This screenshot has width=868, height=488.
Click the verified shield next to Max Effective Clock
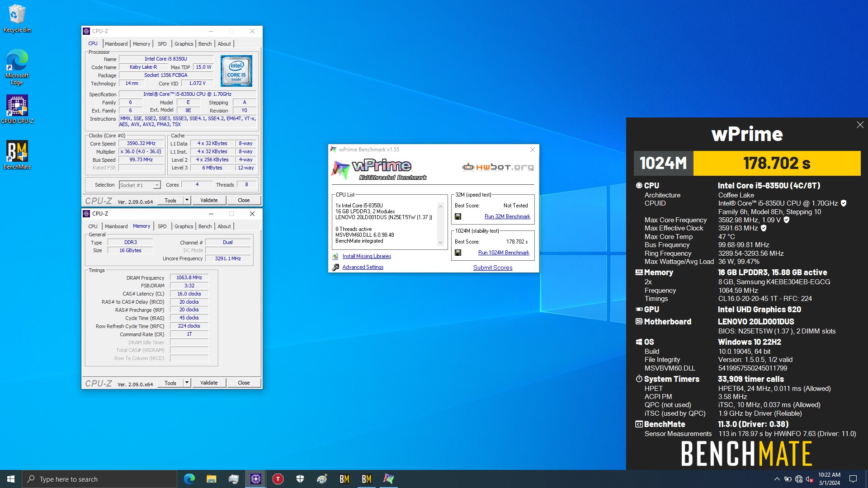[764, 228]
